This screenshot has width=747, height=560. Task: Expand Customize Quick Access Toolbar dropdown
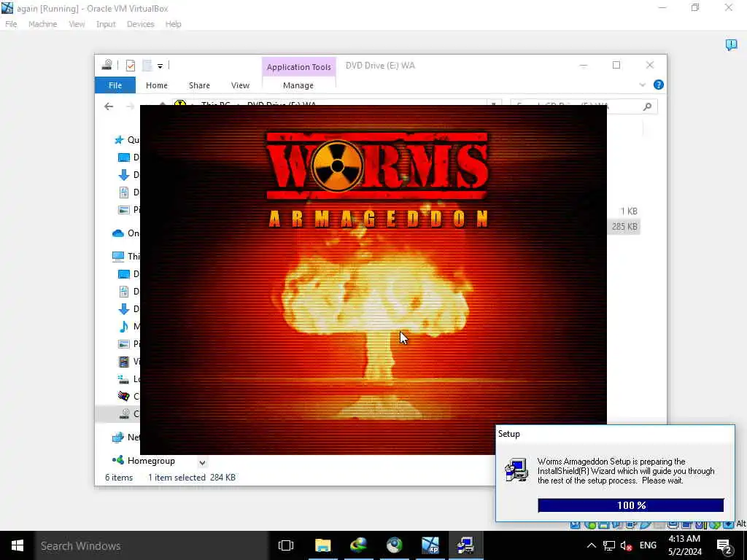160,66
